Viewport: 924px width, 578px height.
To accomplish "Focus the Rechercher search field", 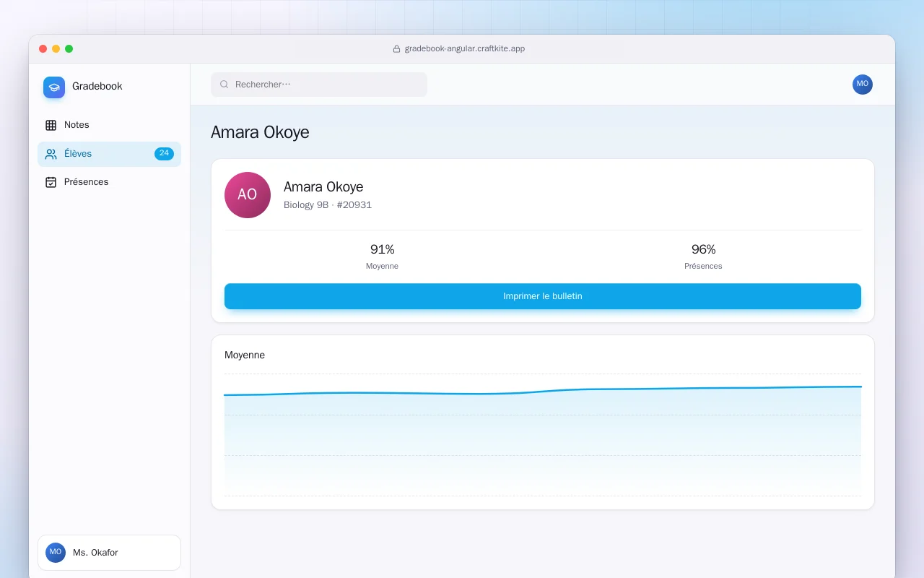I will 319,85.
